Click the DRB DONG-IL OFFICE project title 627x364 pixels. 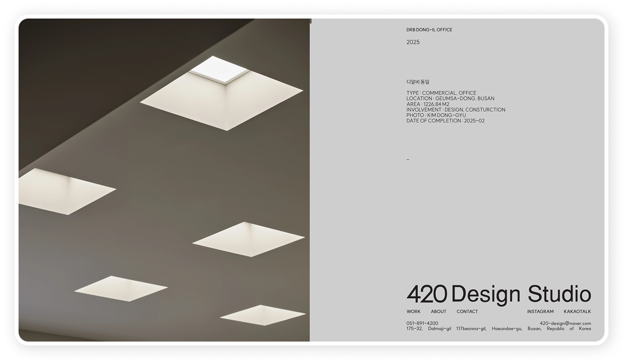tap(429, 30)
